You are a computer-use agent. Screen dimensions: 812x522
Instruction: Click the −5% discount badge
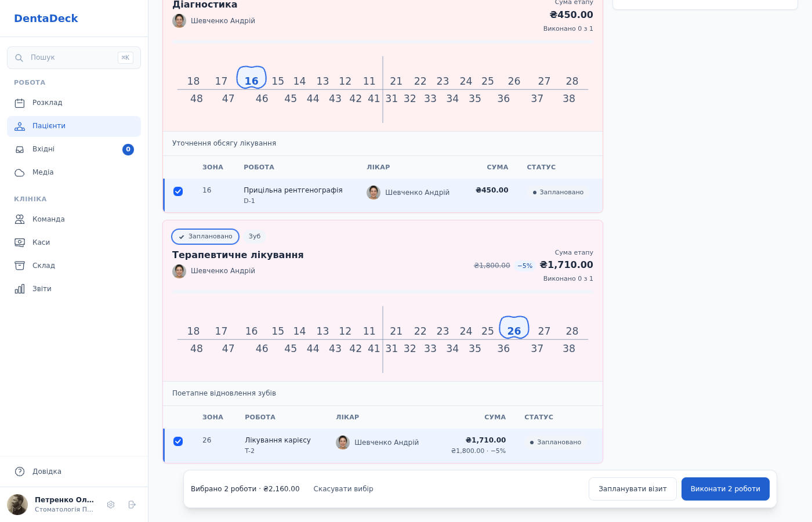(525, 266)
